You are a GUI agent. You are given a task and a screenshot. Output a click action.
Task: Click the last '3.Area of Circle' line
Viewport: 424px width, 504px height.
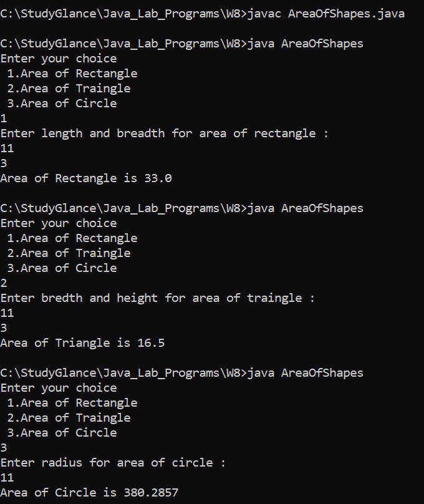[x=62, y=433]
